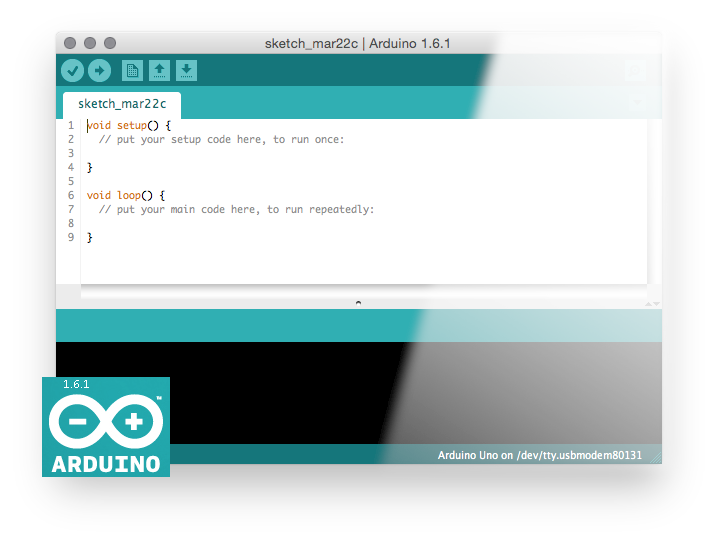The width and height of the screenshot is (718, 544).
Task: Click the window title sketch_mar22c | Arduino 1.6.1
Action: (x=358, y=44)
